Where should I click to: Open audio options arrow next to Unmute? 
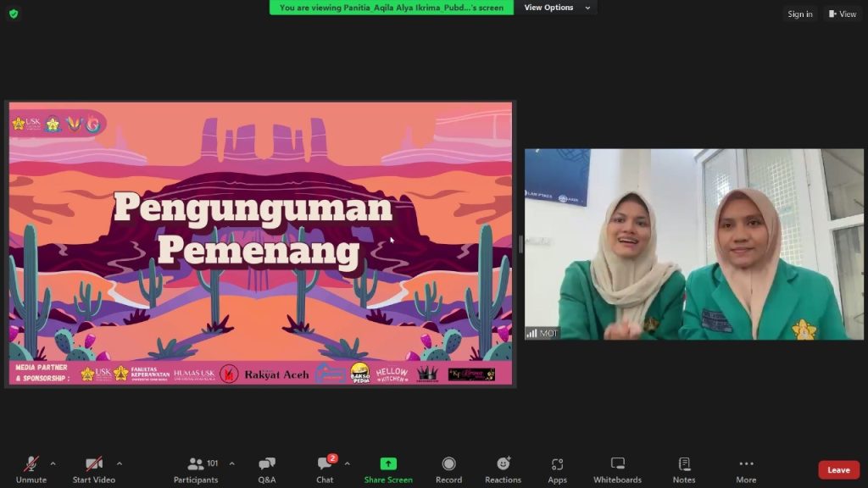click(x=53, y=463)
